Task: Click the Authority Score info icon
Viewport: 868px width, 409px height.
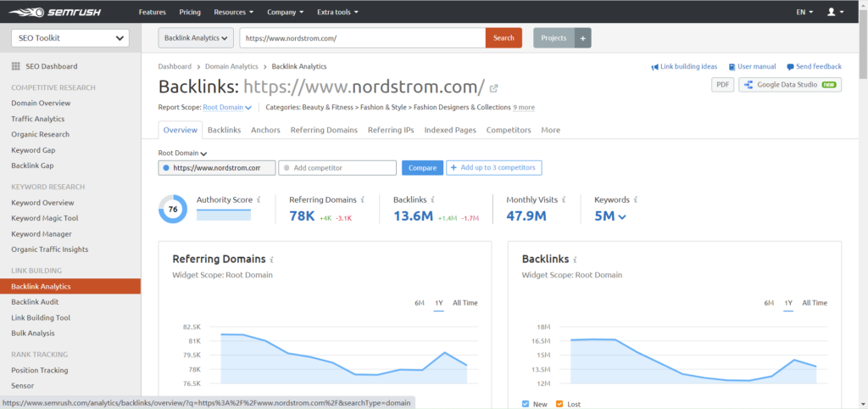Action: (x=259, y=199)
